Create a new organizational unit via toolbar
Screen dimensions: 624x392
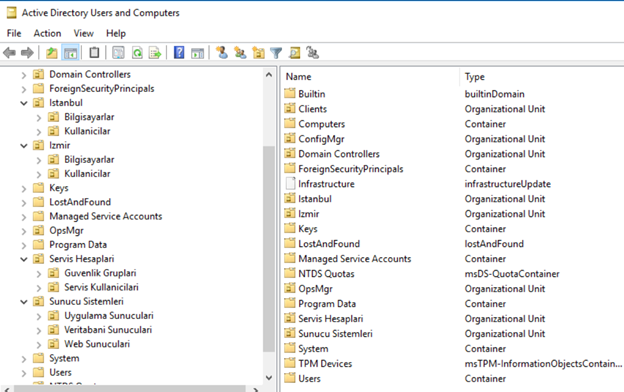pyautogui.click(x=258, y=53)
